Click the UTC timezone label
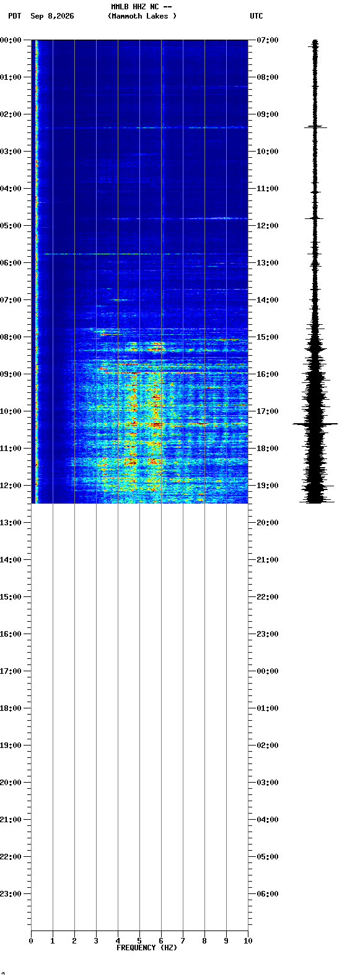Image resolution: width=342 pixels, height=980 pixels. point(256,16)
